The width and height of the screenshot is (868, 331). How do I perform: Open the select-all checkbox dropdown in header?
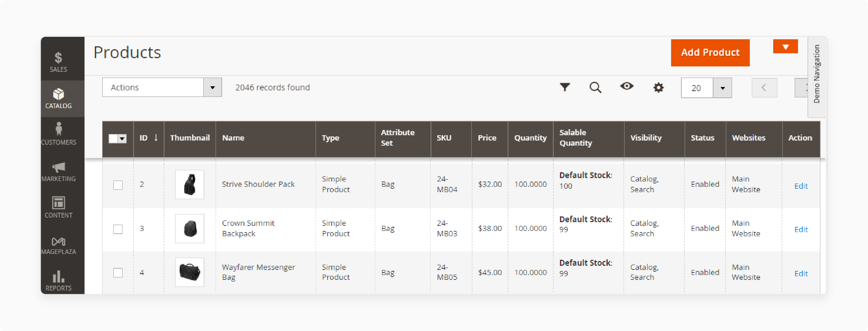[122, 139]
